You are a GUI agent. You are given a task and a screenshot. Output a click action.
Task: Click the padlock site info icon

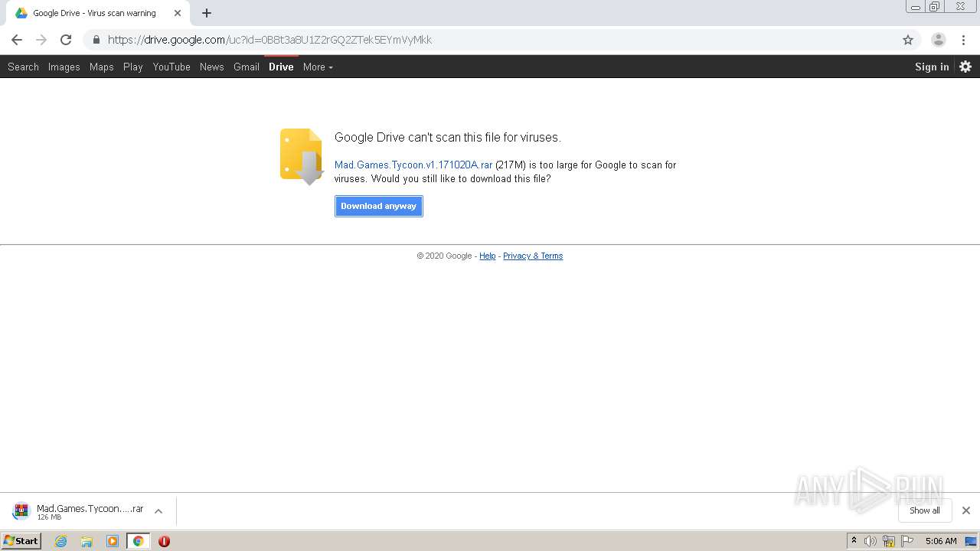(x=96, y=40)
